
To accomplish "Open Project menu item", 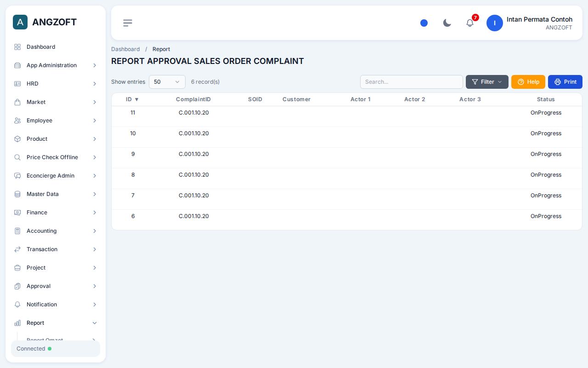I will (x=56, y=268).
